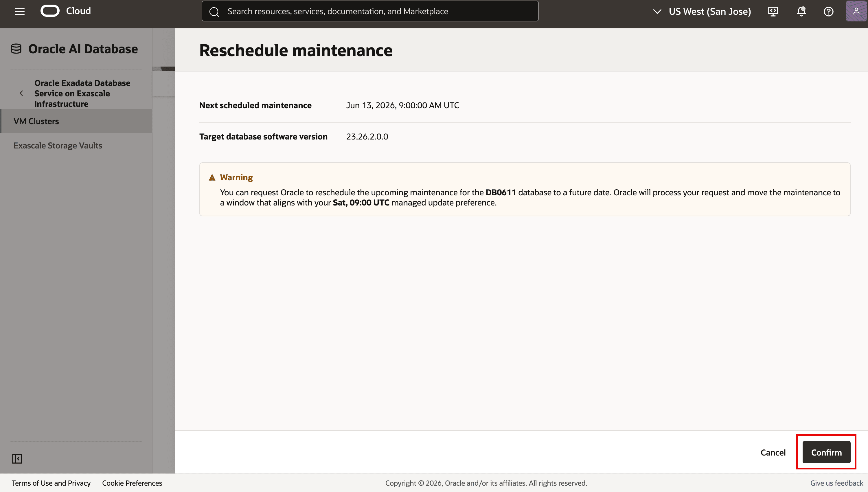Open the user profile avatar menu
868x492 pixels.
click(x=856, y=11)
